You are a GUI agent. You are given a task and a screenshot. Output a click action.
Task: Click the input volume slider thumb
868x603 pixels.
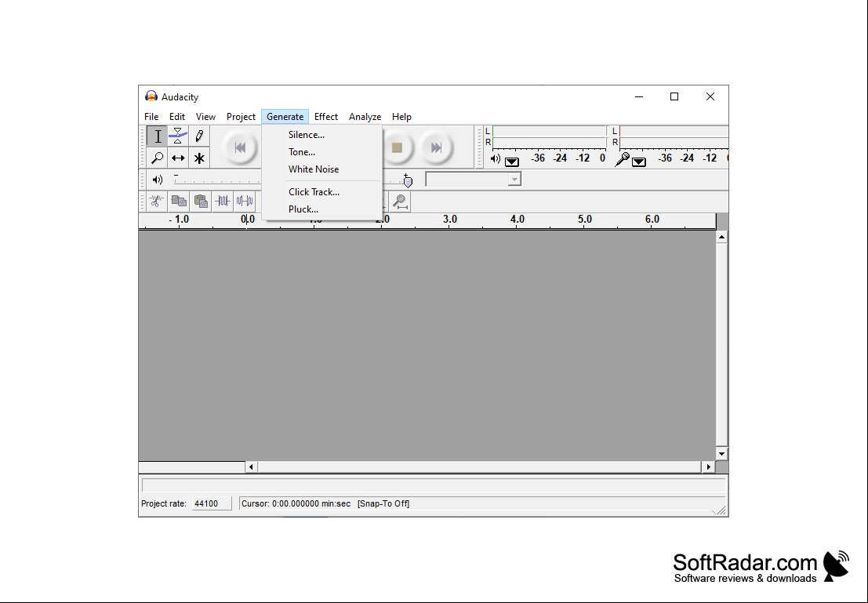click(408, 180)
